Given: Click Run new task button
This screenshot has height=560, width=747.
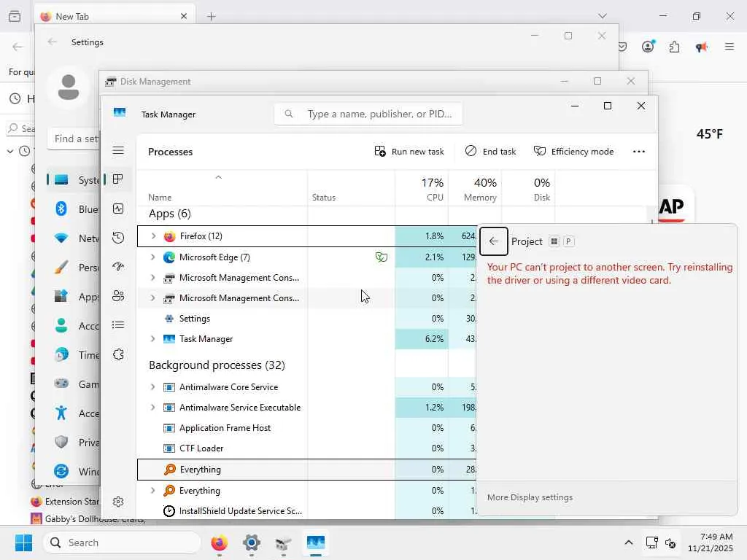Looking at the screenshot, I should (409, 152).
